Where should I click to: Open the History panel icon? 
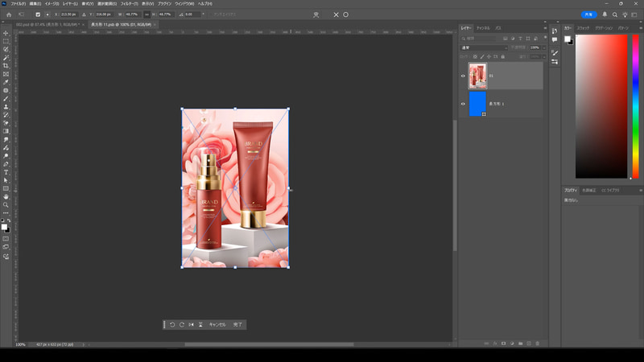tap(555, 31)
